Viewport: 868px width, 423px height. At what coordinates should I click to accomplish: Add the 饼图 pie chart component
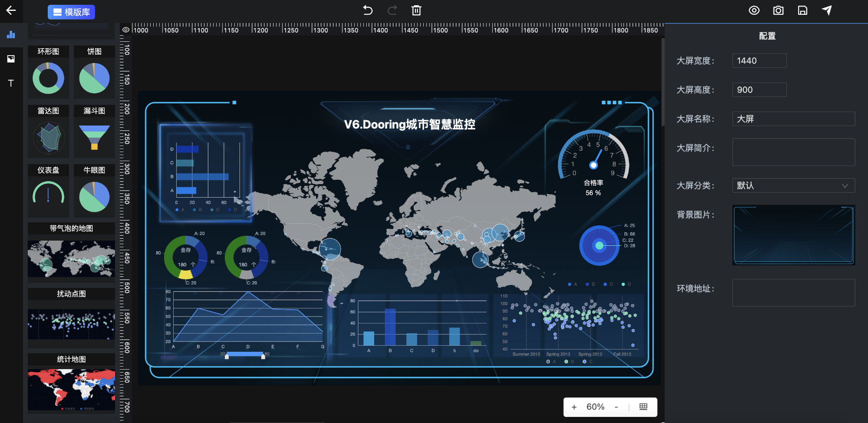94,72
